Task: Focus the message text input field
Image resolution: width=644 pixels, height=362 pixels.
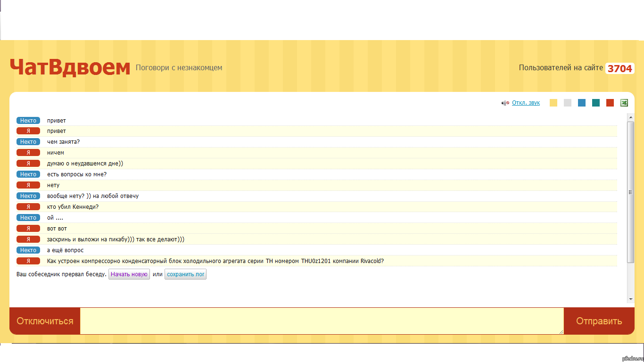Action: pos(322,321)
